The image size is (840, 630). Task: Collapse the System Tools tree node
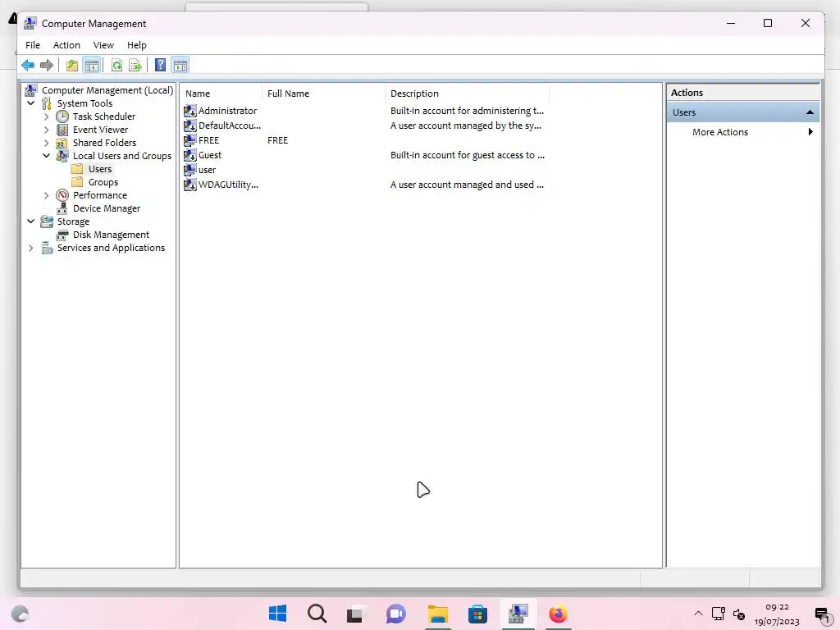pos(31,103)
